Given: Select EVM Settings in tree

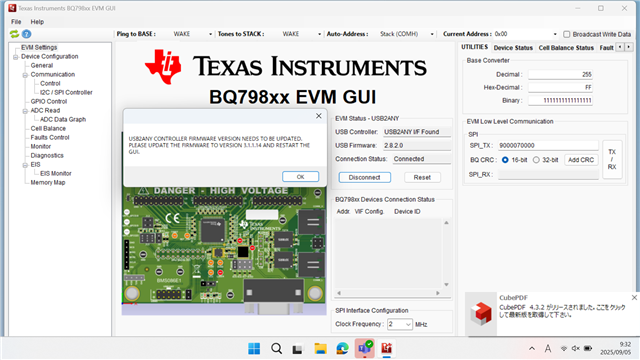Looking at the screenshot, I should [x=39, y=47].
